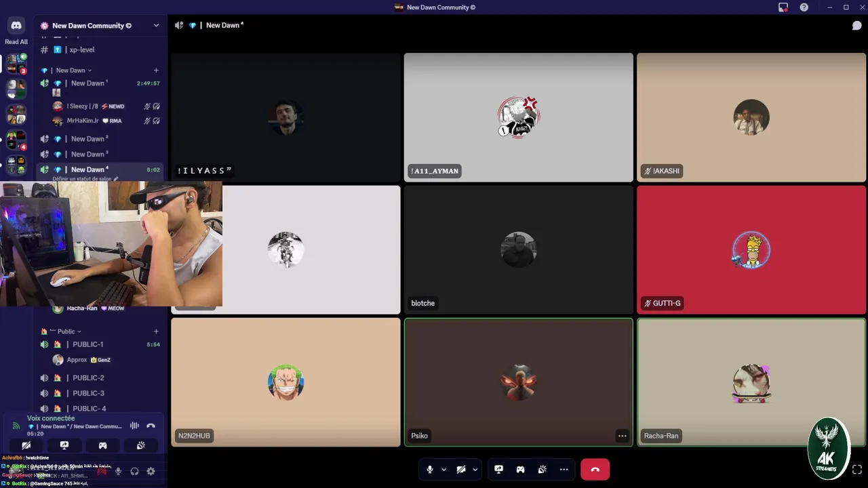Click Définir un statut de salon
This screenshot has height=488, width=868.
pos(85,179)
